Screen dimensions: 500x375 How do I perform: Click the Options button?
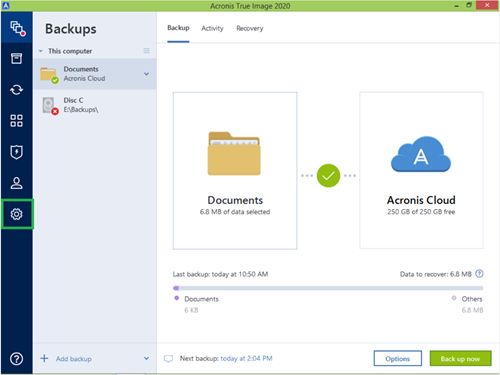coord(398,358)
